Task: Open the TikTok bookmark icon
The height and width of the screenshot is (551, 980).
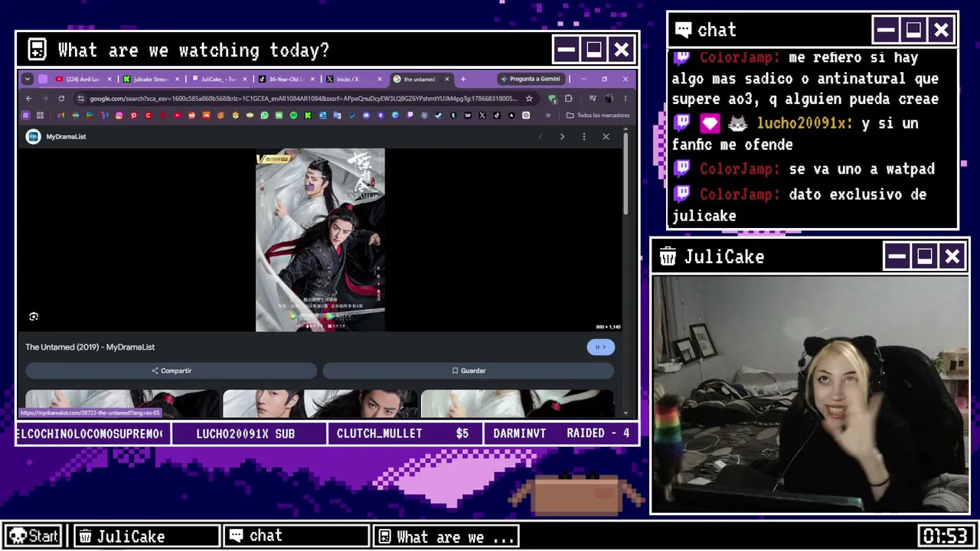Action: tap(497, 116)
